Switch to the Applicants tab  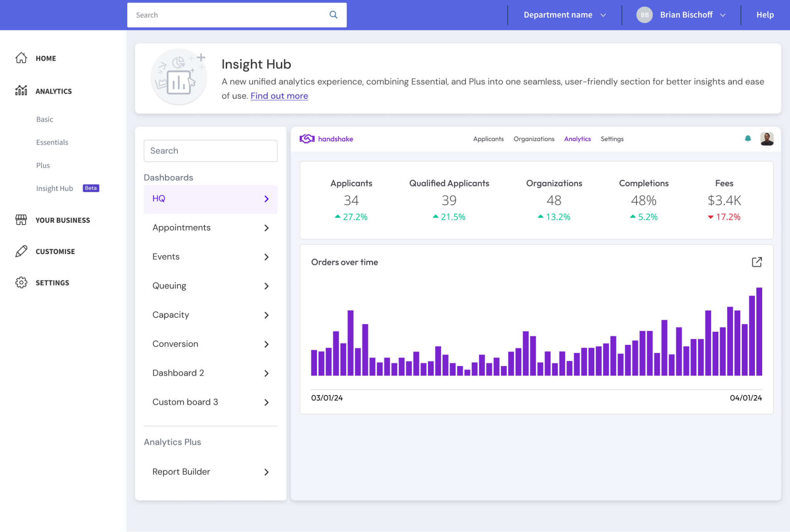488,139
